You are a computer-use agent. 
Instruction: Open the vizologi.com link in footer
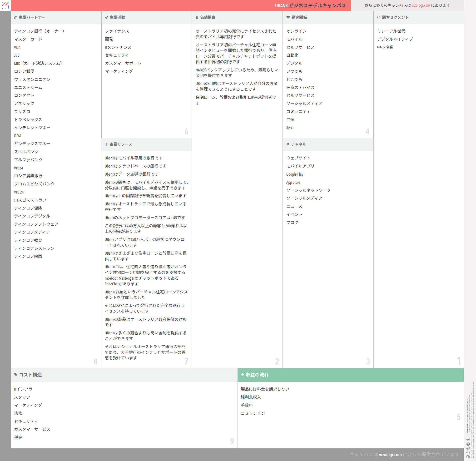click(x=390, y=454)
